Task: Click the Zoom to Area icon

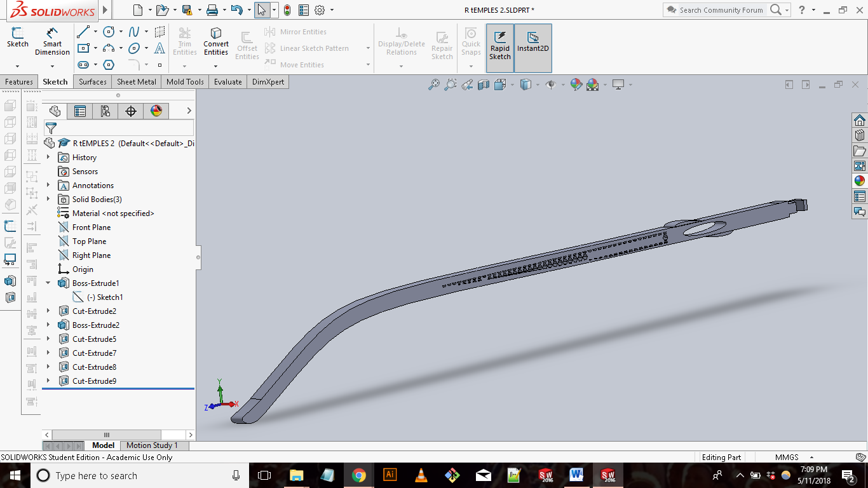Action: (x=451, y=85)
